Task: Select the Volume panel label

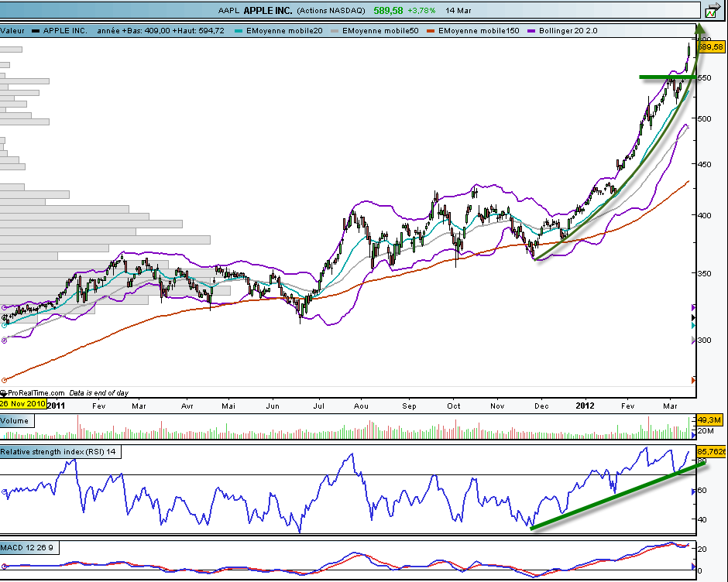Action: 15,421
